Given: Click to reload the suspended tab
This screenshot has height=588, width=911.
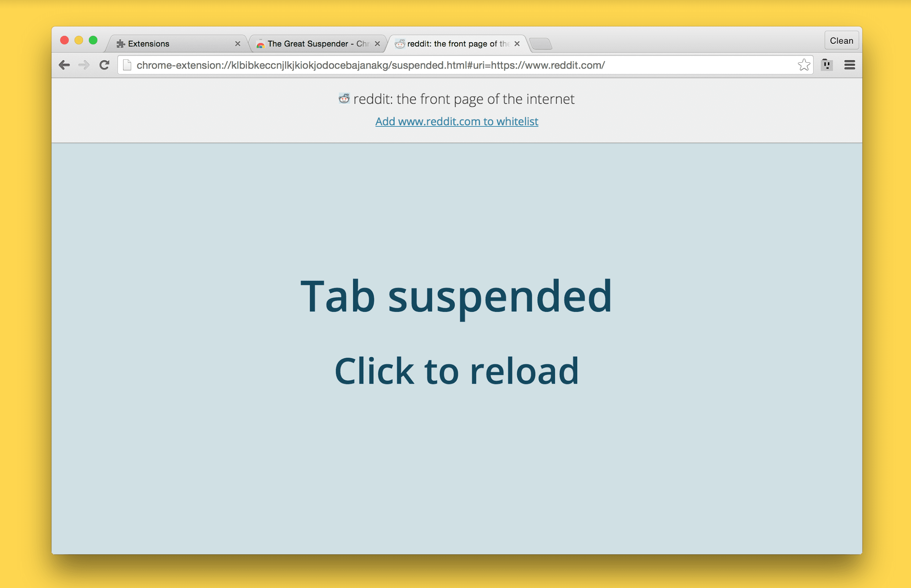Looking at the screenshot, I should (455, 369).
